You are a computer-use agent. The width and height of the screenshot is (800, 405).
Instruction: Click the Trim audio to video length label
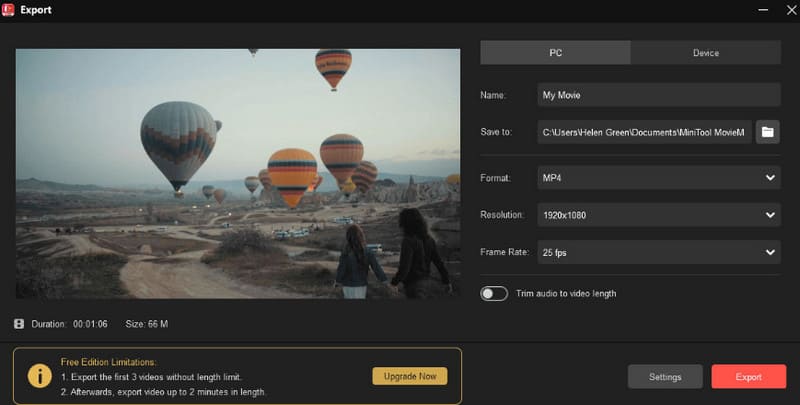566,294
